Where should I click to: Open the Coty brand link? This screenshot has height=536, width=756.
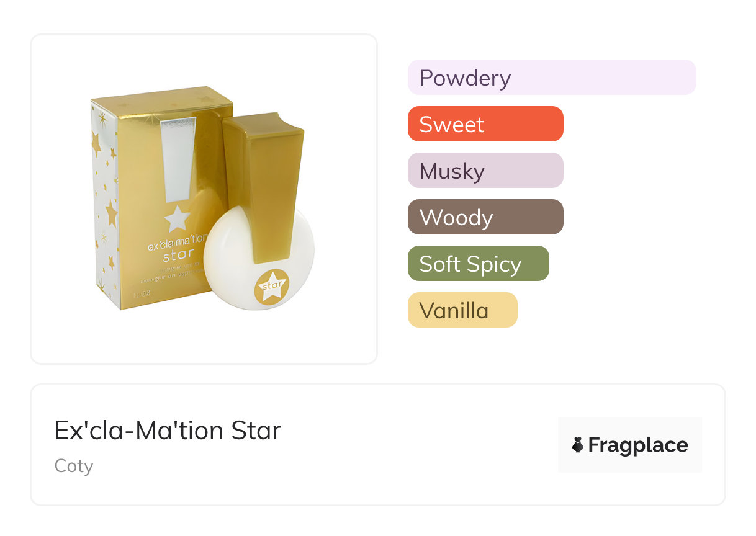74,466
